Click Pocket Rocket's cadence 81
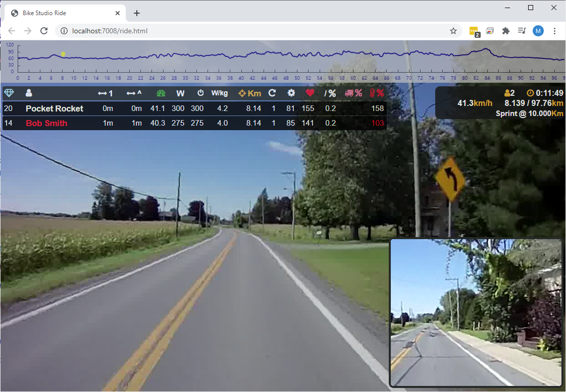Viewport: 566px width, 392px height. pos(291,108)
